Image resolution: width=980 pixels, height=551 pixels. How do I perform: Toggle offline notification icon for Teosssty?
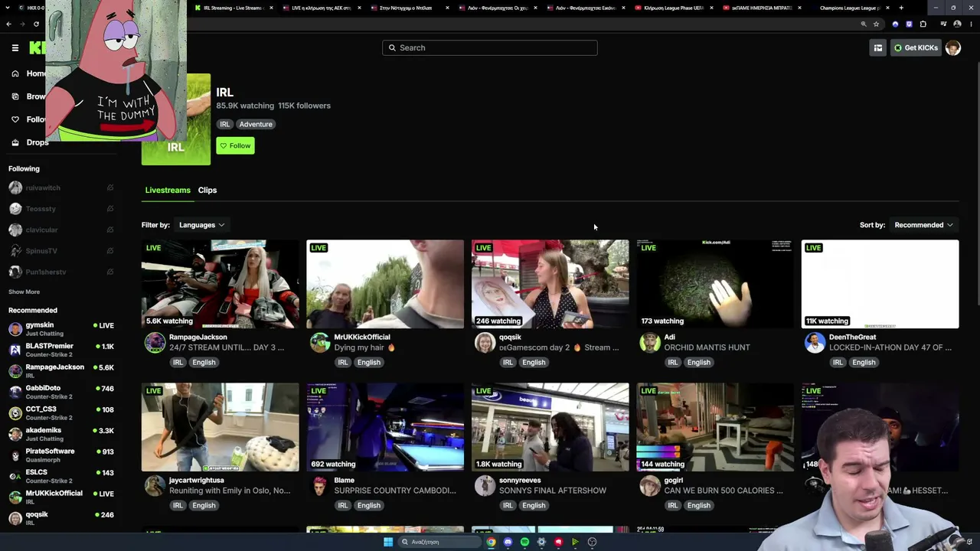tap(110, 208)
